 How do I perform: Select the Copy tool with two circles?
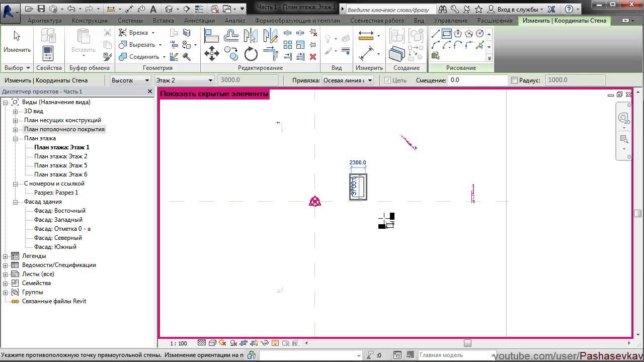(231, 54)
